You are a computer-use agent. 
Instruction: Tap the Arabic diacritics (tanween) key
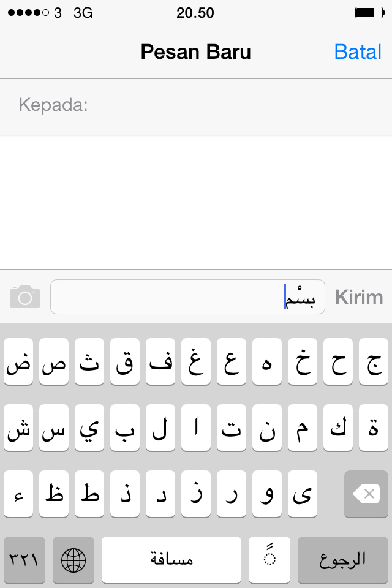[x=269, y=560]
